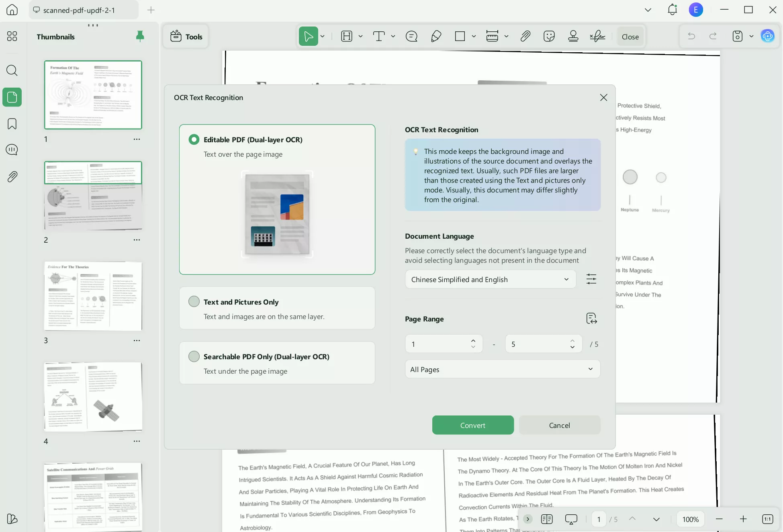Open bookmarks panel in left sidebar
The height and width of the screenshot is (532, 783).
coord(12,124)
